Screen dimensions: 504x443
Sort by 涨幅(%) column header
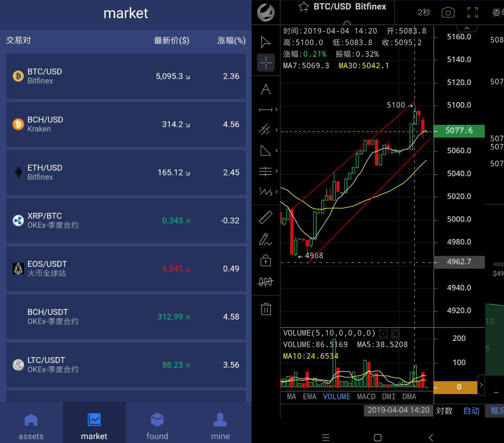[231, 41]
